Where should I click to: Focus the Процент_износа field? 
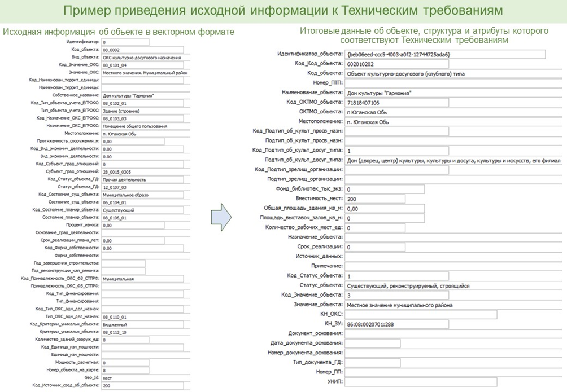[133, 225]
